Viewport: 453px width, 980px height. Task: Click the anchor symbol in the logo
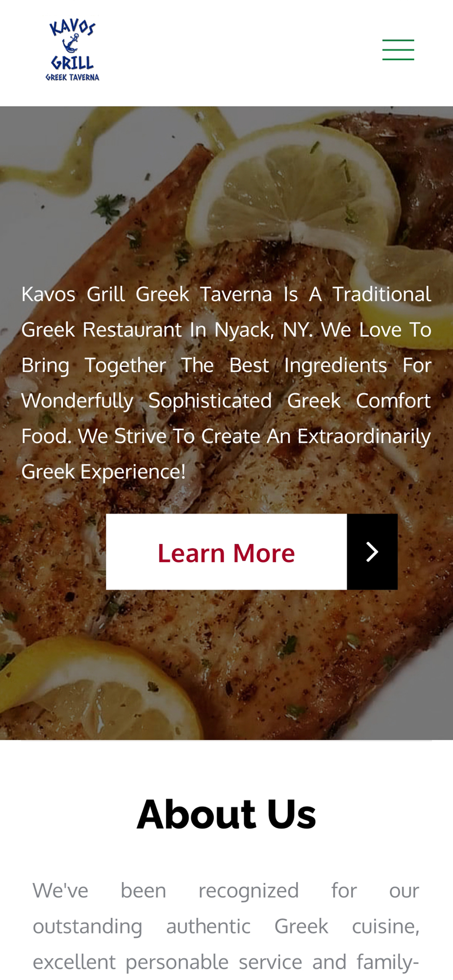click(71, 44)
